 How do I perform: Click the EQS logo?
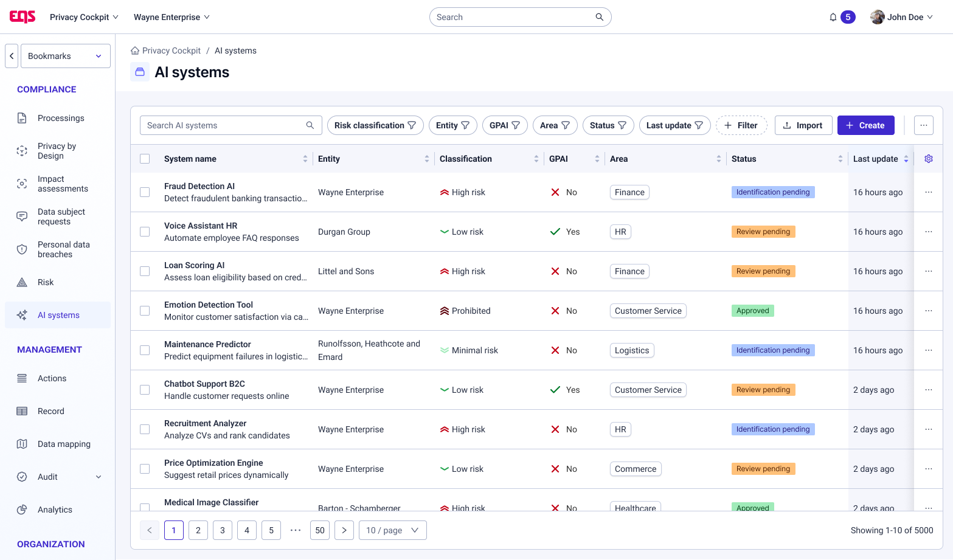[x=23, y=17]
